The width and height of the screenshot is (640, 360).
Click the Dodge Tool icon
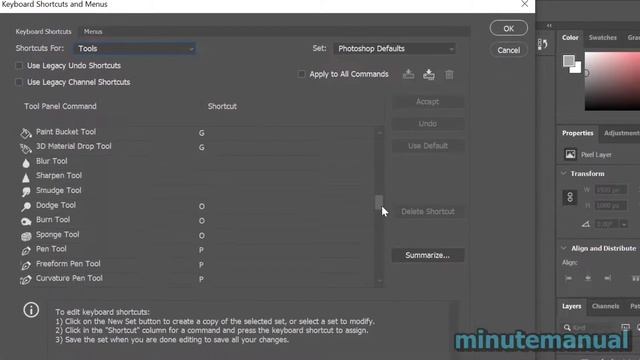click(x=26, y=207)
